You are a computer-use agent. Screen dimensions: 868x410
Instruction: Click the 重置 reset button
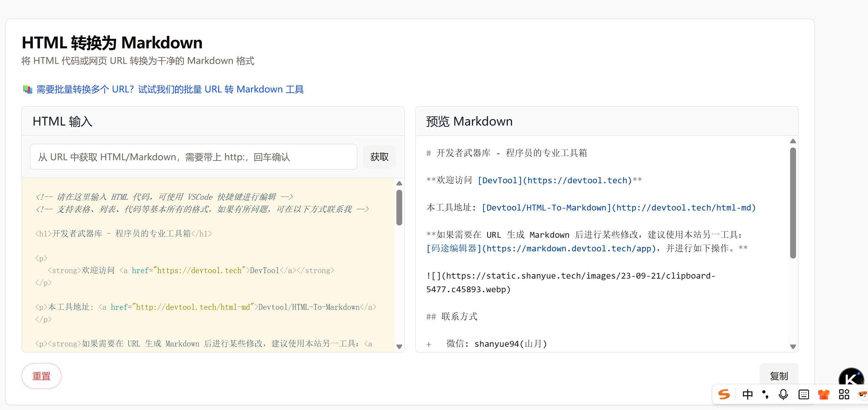(41, 376)
